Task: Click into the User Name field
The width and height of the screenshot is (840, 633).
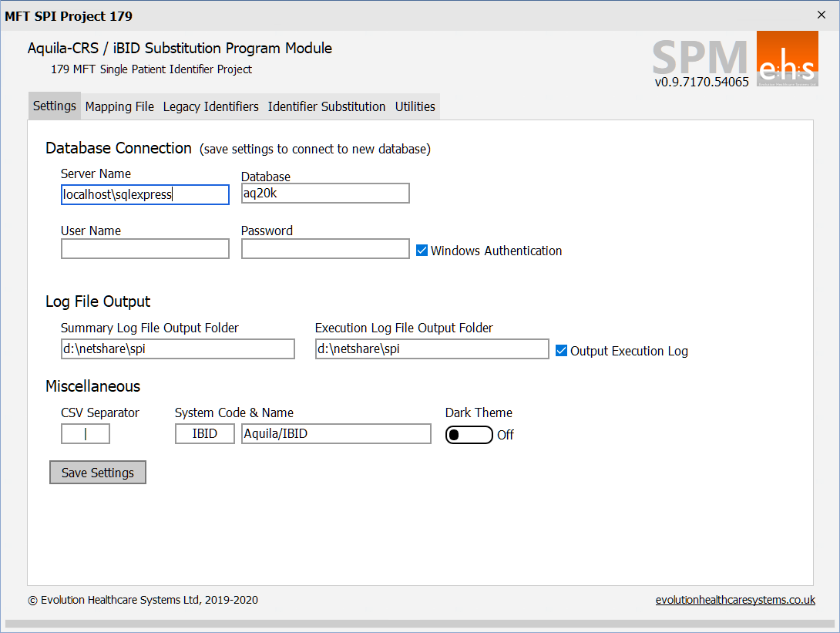Action: [x=145, y=248]
